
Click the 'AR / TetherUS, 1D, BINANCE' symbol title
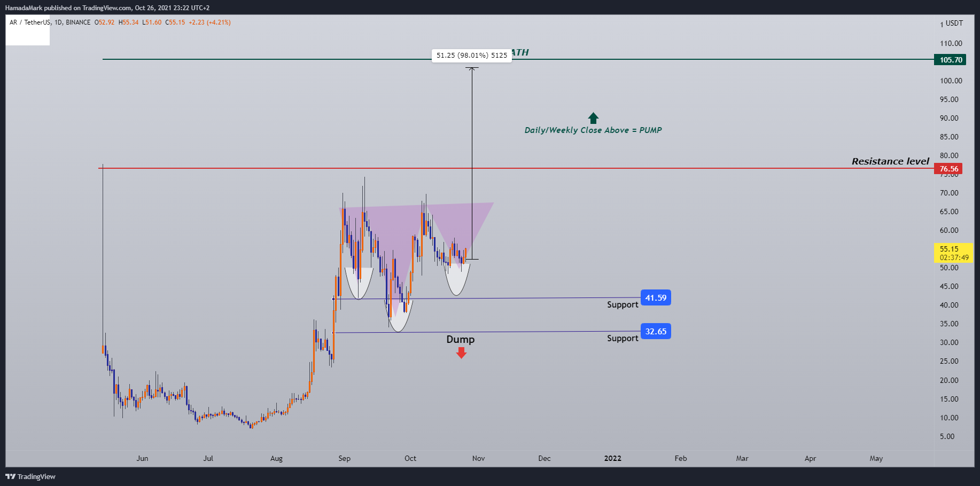click(x=50, y=22)
